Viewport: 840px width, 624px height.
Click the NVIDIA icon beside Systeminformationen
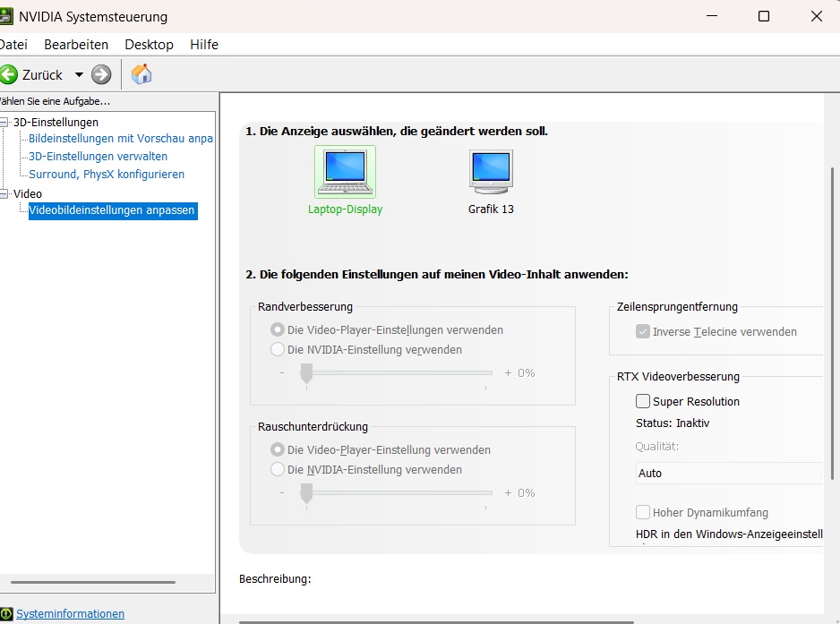pos(6,614)
